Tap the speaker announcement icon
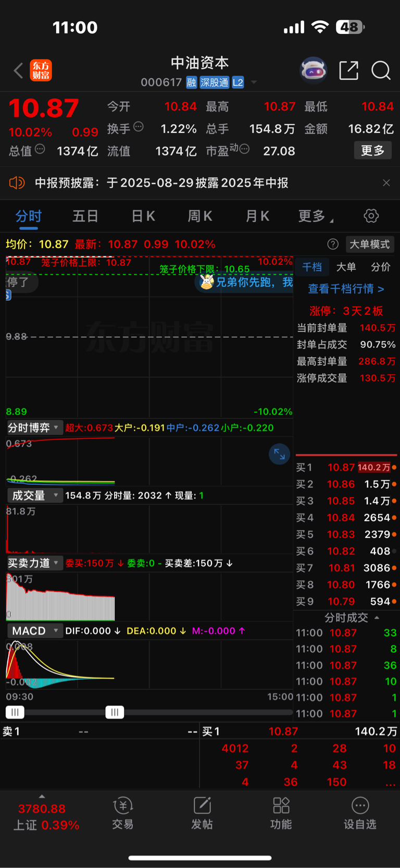Viewport: 400px width, 868px height. pyautogui.click(x=17, y=183)
